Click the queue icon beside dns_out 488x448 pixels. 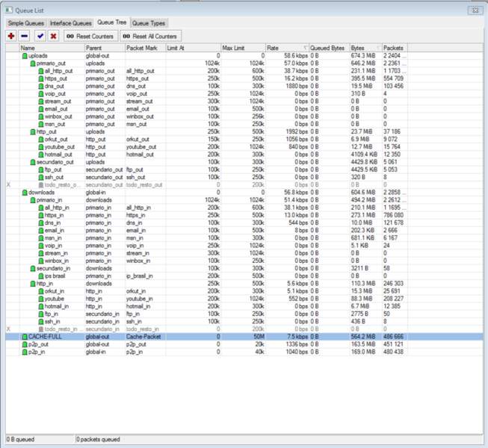pos(41,86)
